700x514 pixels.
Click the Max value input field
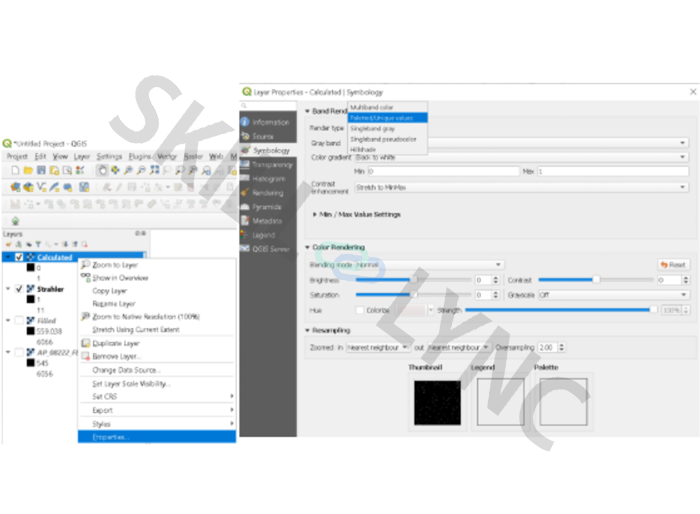tap(612, 171)
